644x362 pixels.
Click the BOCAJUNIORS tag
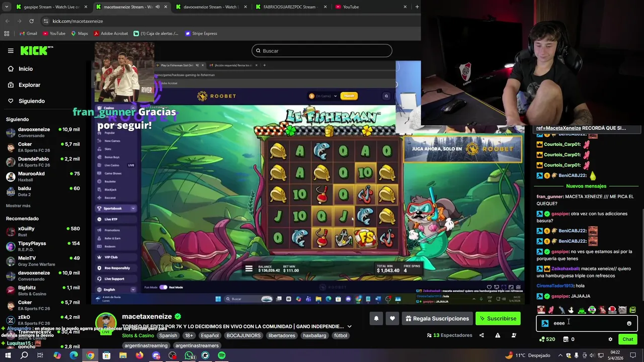[x=243, y=336]
